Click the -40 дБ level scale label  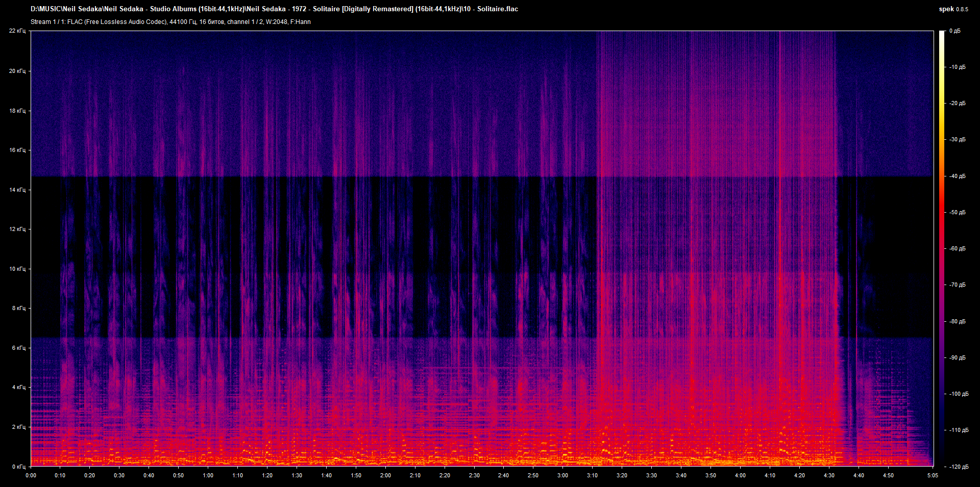coord(957,176)
